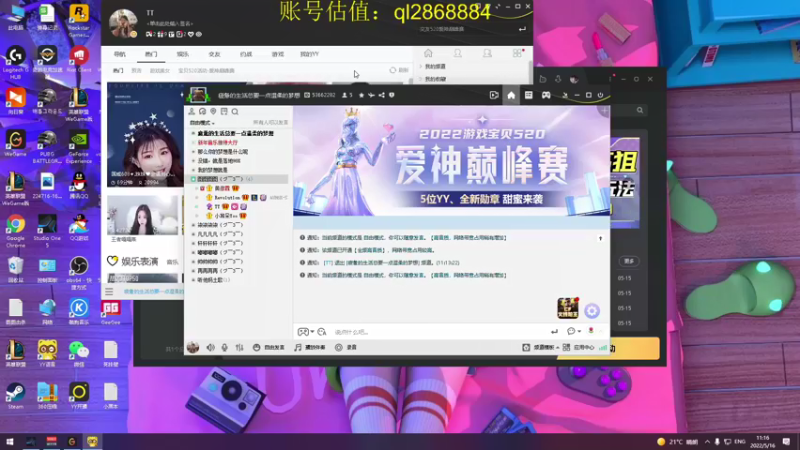
Task: Start recording with the 录音 button
Action: (346, 347)
